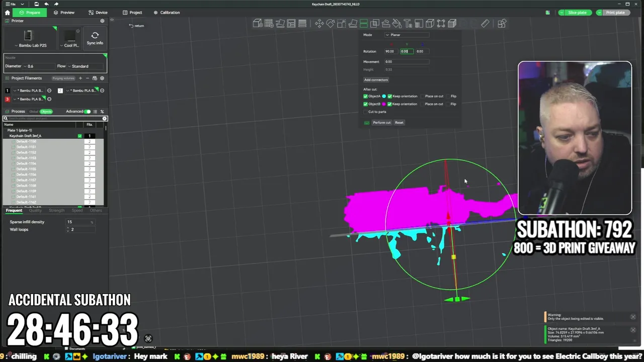Open the Mesh boolean tool
The width and height of the screenshot is (644, 362).
[375, 24]
